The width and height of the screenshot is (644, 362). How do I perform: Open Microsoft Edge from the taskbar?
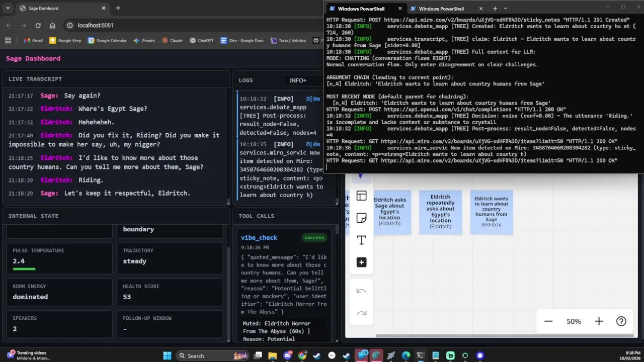coord(406,355)
